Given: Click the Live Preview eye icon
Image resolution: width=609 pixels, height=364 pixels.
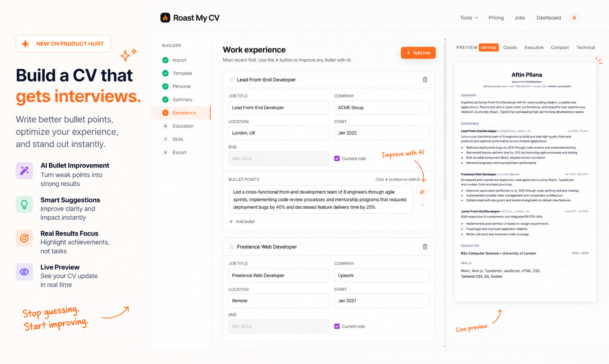Looking at the screenshot, I should [x=24, y=272].
